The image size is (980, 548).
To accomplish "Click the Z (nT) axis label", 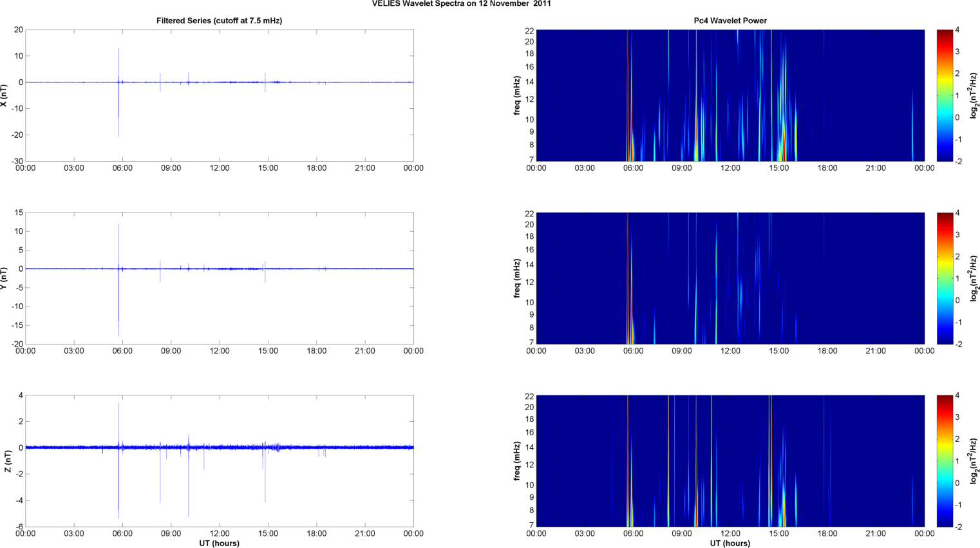I will 8,461.
